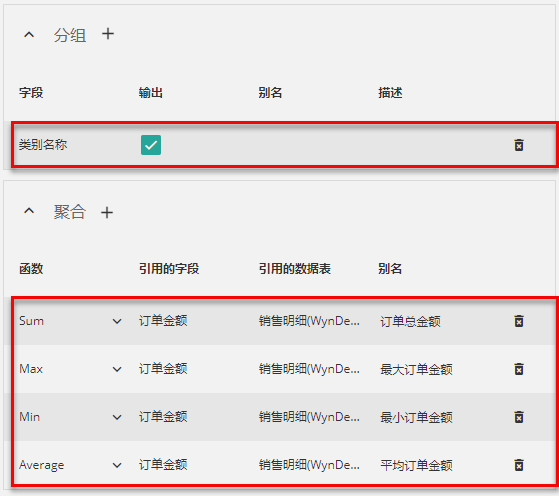The height and width of the screenshot is (496, 559).
Task: Delete the Average aggregation row
Action: point(519,465)
